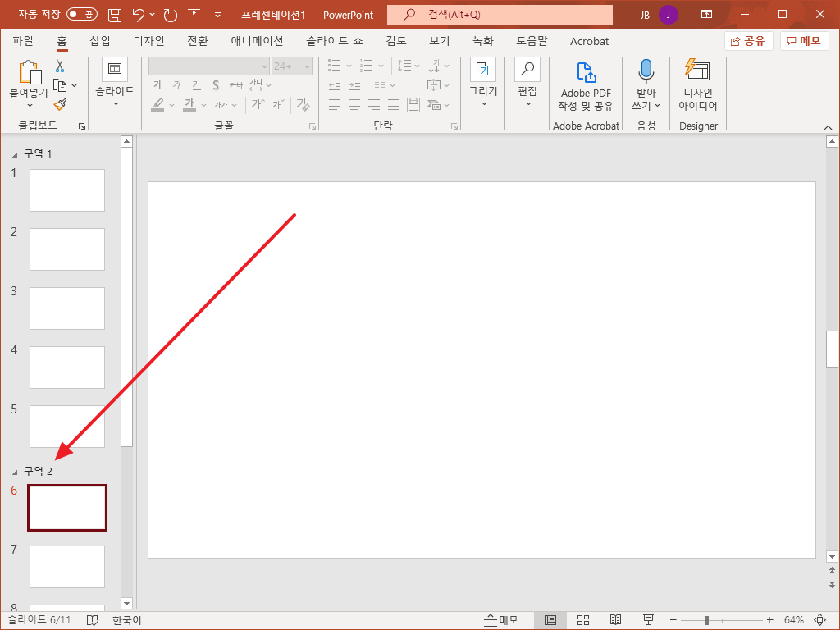Open the 삽입 ribbon tab
This screenshot has height=630, width=840.
(99, 41)
